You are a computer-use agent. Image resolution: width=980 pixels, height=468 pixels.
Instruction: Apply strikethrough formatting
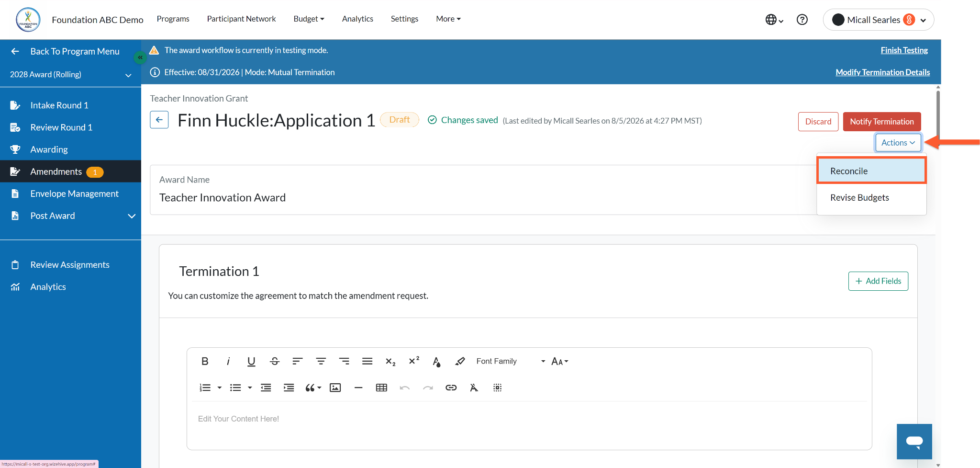pos(275,361)
